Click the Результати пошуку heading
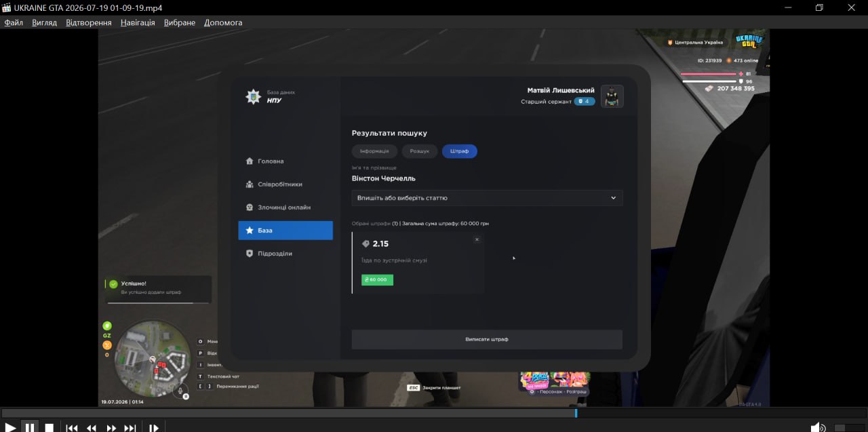 point(389,134)
